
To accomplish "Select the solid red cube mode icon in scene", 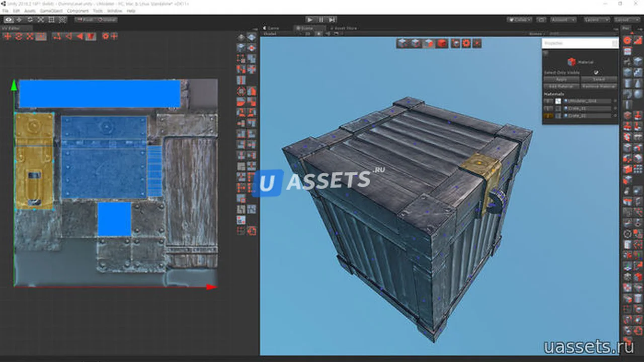I will coord(441,43).
